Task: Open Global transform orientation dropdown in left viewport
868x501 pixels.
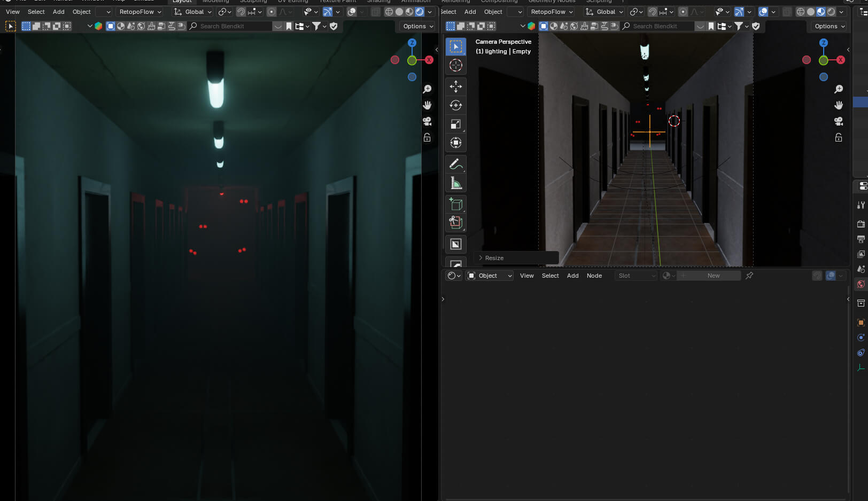Action: (x=193, y=12)
